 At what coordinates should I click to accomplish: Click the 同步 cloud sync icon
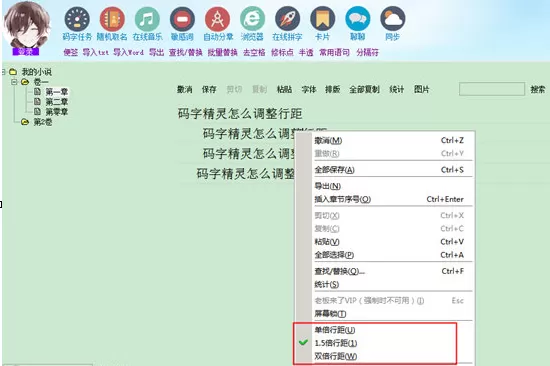[x=393, y=19]
